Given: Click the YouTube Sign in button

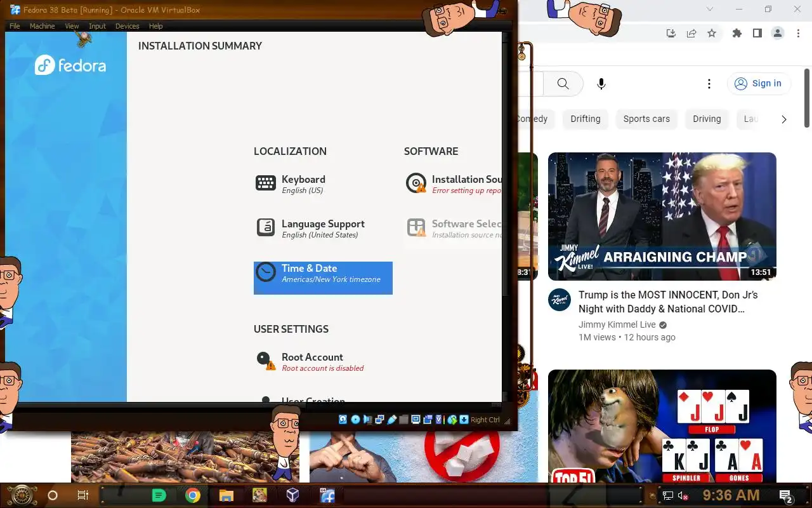Looking at the screenshot, I should [759, 83].
